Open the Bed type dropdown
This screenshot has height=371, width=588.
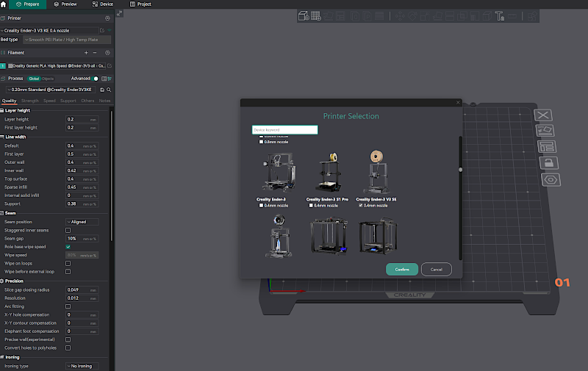(67, 40)
